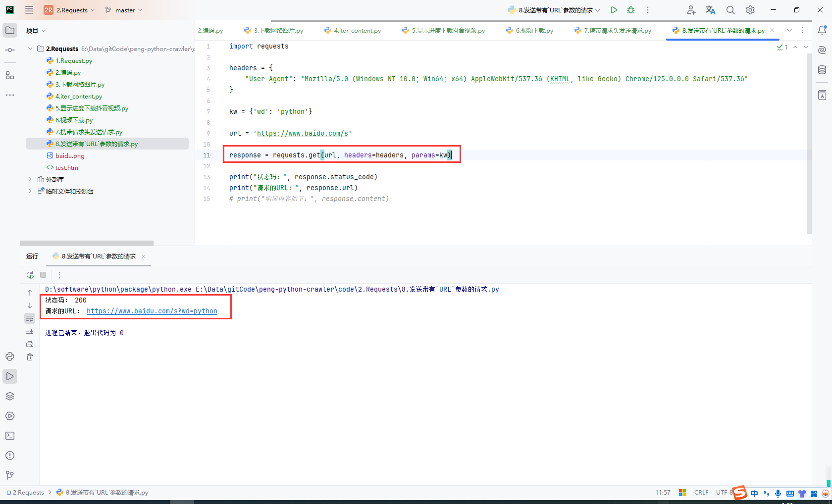Viewport: 832px width, 504px height.
Task: Click the translate icon in the title bar
Action: [711, 10]
